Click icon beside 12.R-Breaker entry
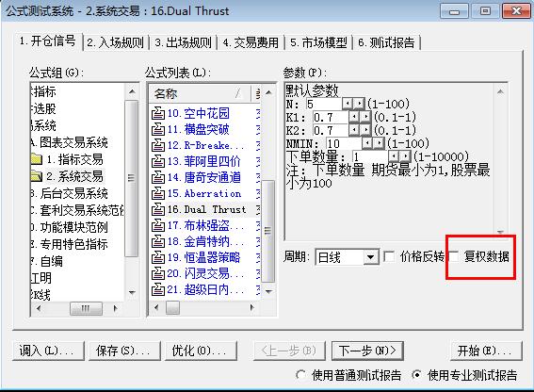The image size is (534, 392). tap(157, 145)
